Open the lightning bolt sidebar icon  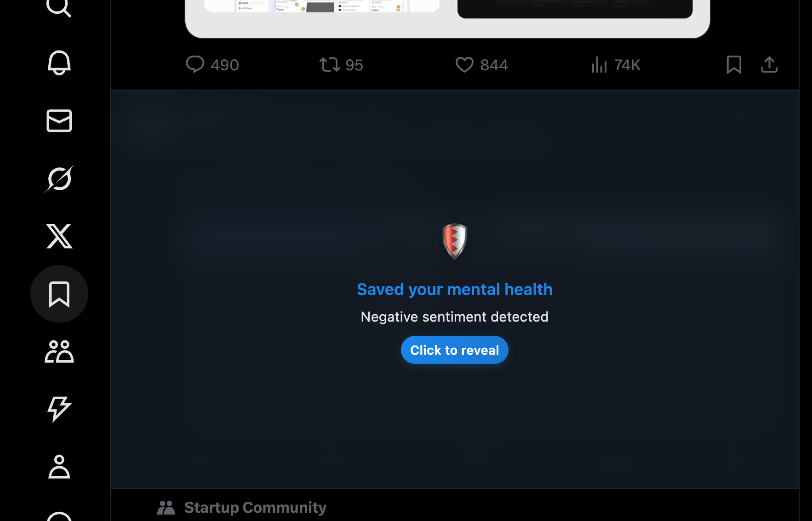[59, 409]
